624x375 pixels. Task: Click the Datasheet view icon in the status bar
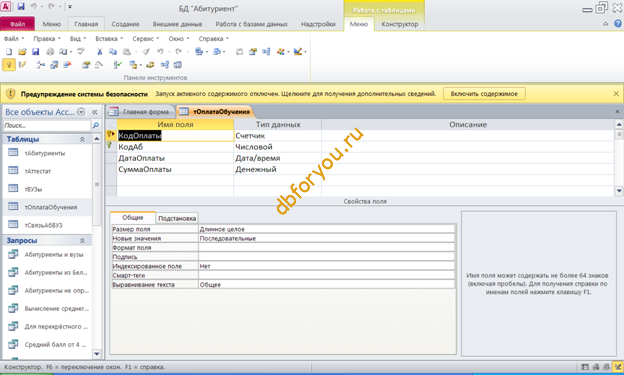(585, 367)
